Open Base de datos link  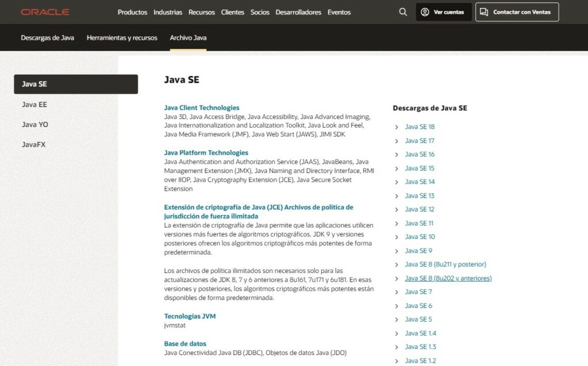tap(185, 344)
